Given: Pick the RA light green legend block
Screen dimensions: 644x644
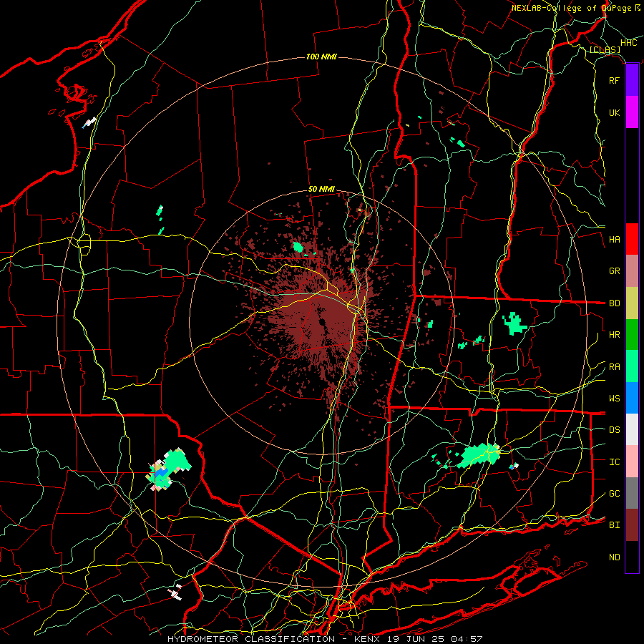Looking at the screenshot, I should click(x=632, y=366).
